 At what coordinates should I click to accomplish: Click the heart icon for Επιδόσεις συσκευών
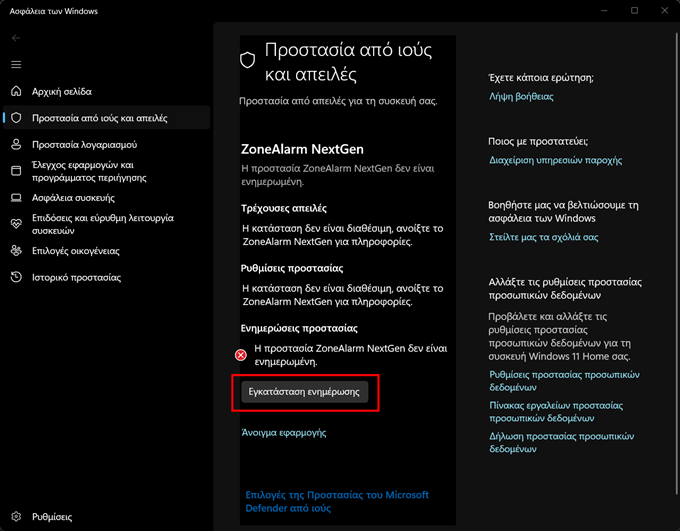[16, 224]
